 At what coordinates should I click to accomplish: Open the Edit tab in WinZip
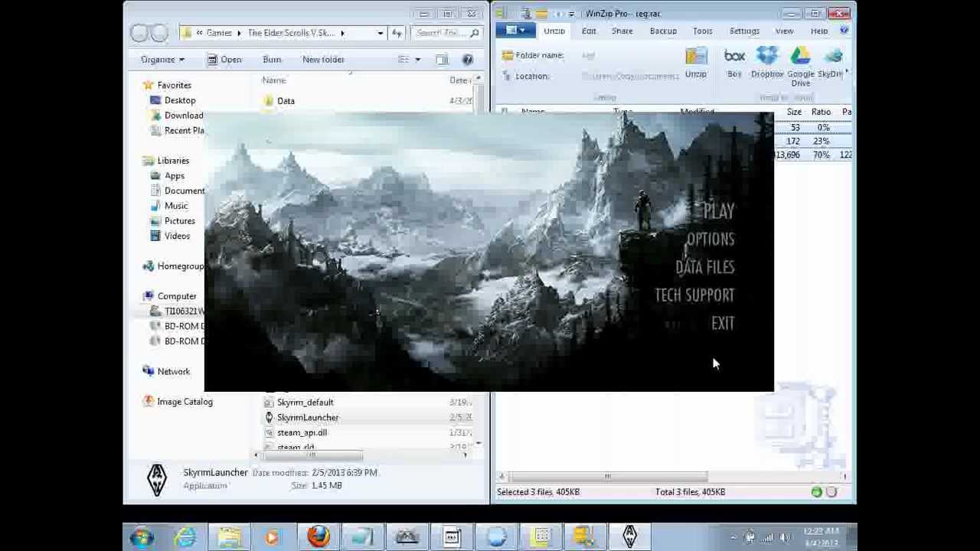(x=588, y=31)
